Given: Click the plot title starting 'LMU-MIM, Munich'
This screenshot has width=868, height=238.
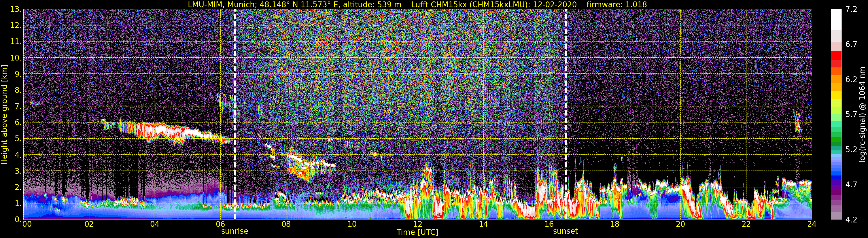Looking at the screenshot, I should point(417,4).
